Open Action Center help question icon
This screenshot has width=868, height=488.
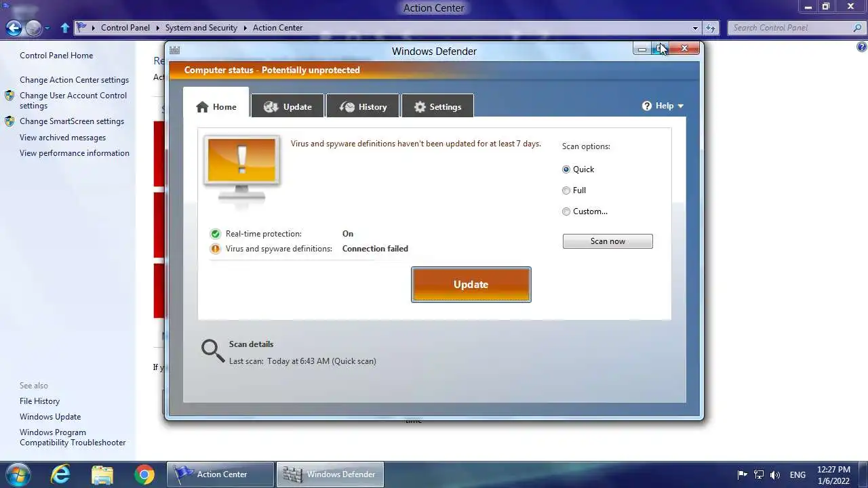pyautogui.click(x=861, y=47)
